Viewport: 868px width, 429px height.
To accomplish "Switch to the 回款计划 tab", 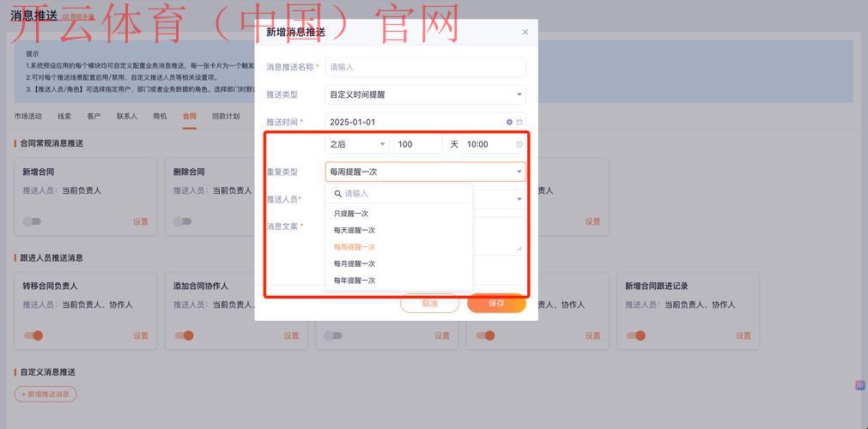I will pyautogui.click(x=226, y=117).
